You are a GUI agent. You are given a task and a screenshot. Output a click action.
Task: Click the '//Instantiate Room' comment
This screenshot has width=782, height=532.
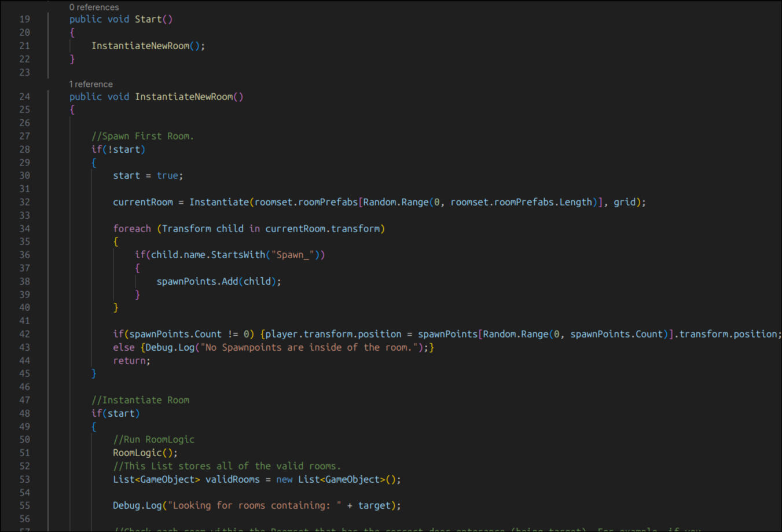[x=140, y=400]
